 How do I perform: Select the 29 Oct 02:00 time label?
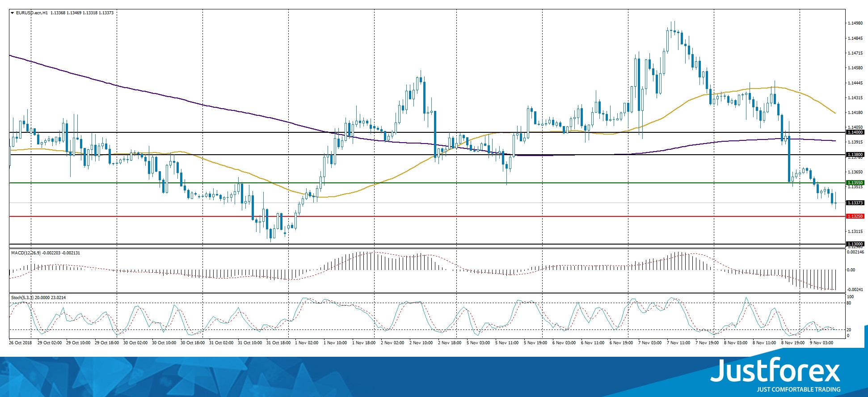pos(50,343)
